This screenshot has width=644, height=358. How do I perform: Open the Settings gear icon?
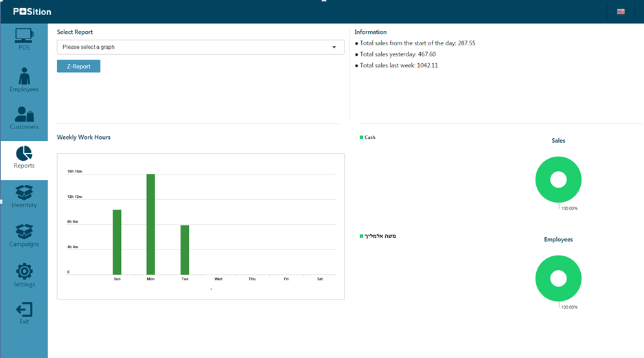(24, 272)
